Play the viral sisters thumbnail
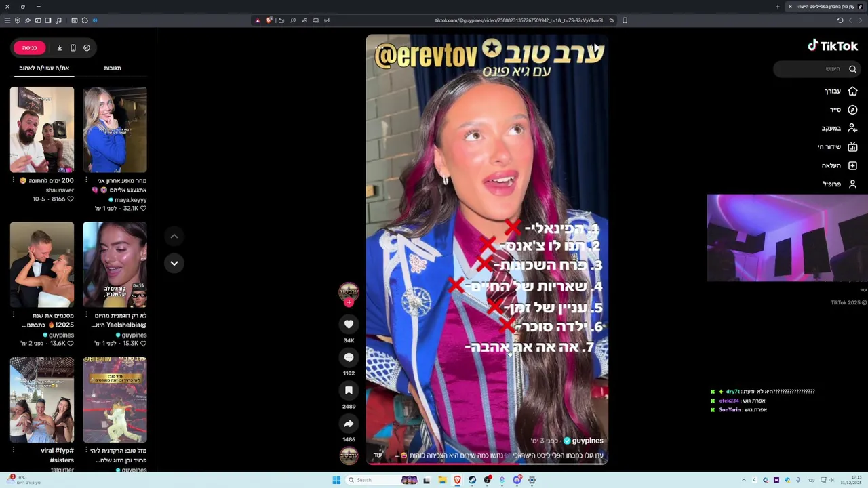This screenshot has height=488, width=868. pos(42,399)
